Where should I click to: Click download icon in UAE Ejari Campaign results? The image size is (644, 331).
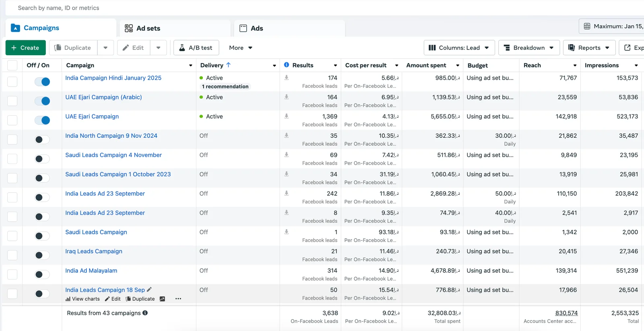point(287,116)
